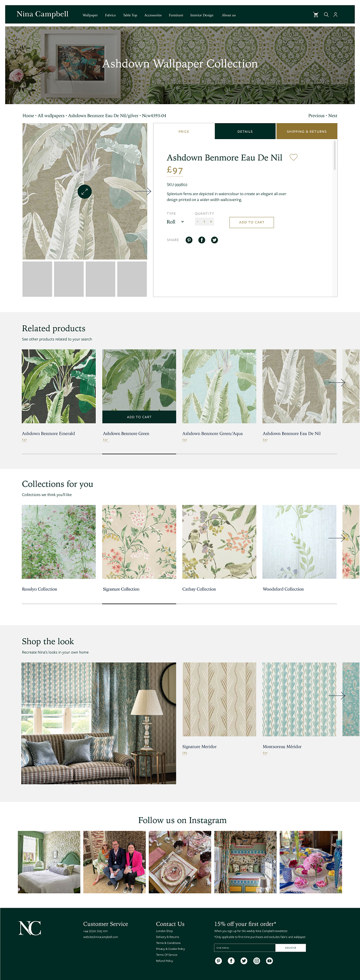Open the Woodsford Collection link
The height and width of the screenshot is (980, 360).
point(283,589)
